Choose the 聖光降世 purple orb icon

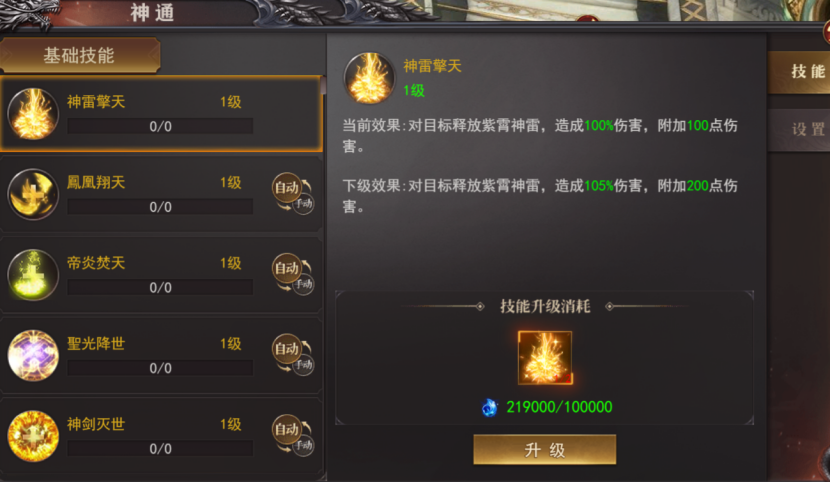point(33,356)
